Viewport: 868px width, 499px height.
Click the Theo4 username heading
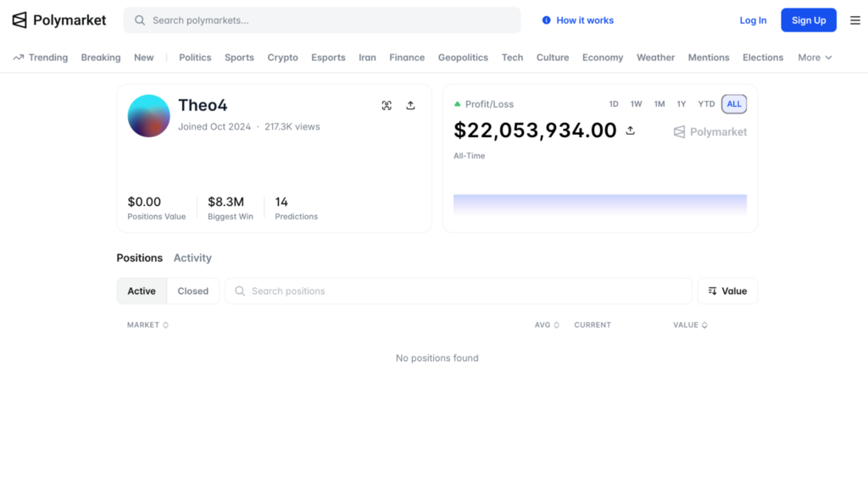pos(203,105)
